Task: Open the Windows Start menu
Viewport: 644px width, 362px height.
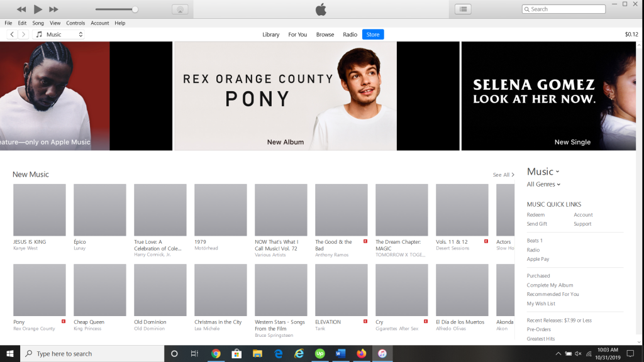Action: (x=10, y=353)
